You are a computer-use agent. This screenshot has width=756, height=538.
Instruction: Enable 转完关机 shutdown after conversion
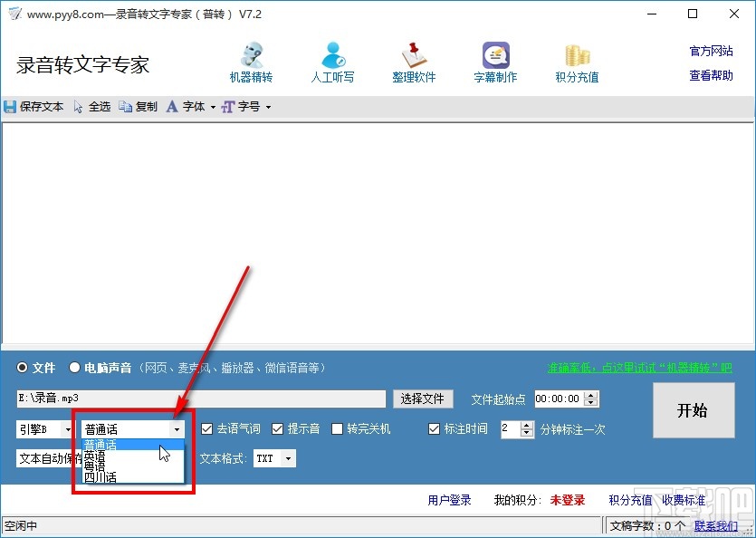[x=337, y=429]
